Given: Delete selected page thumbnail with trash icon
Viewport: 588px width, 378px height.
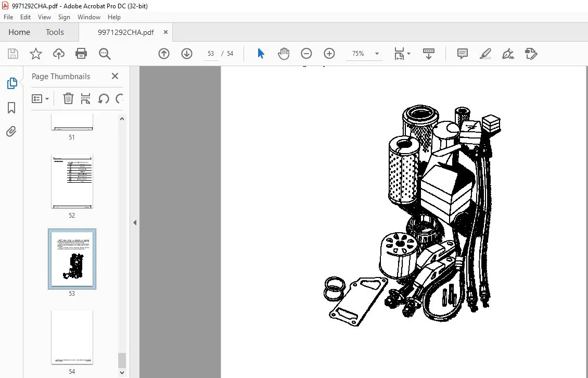Looking at the screenshot, I should pyautogui.click(x=68, y=99).
